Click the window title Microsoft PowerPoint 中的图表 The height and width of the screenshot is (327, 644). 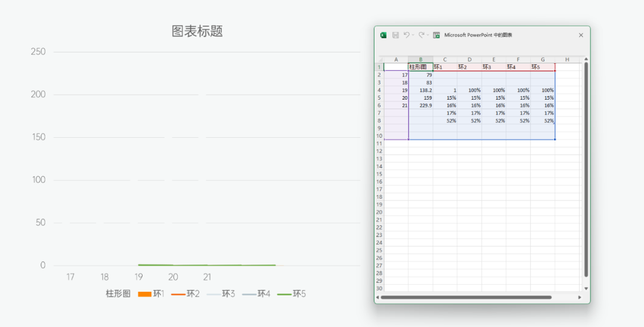click(478, 35)
